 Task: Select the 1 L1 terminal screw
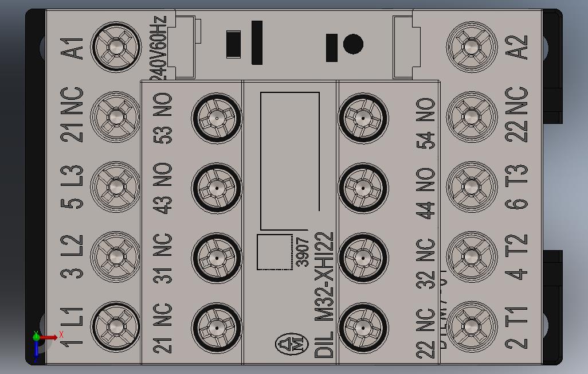pyautogui.click(x=116, y=327)
